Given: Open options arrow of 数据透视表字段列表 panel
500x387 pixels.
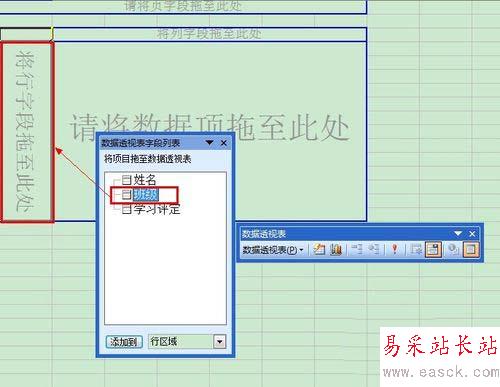Looking at the screenshot, I should [x=209, y=143].
